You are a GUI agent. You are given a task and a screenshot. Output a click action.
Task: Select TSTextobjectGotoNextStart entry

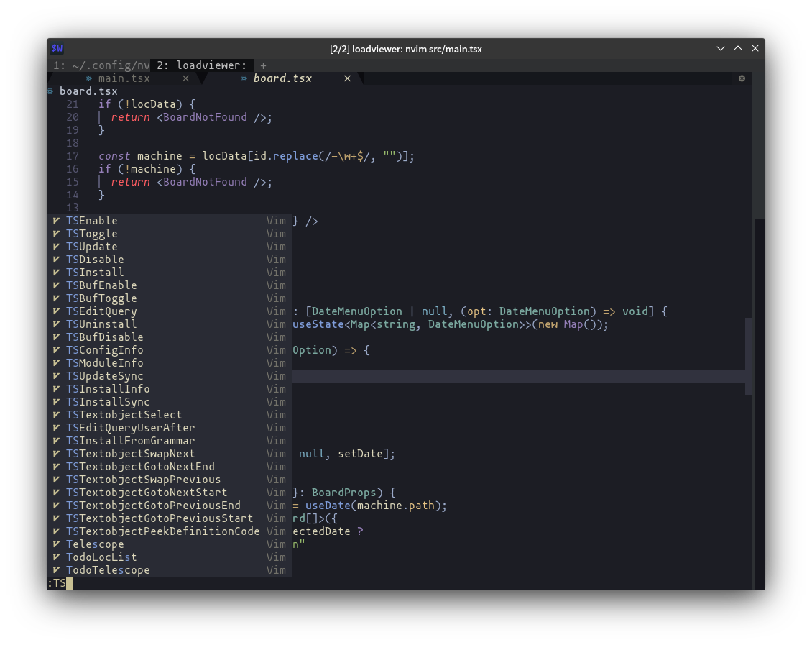(x=170, y=493)
